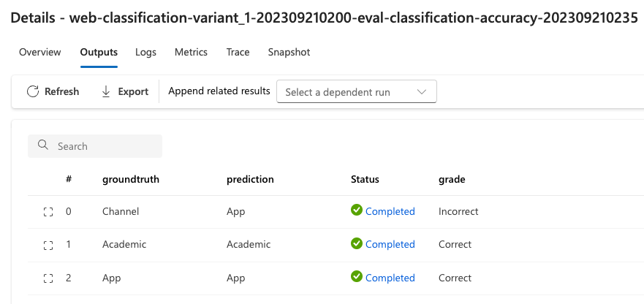Click green check icon for row 0
Viewport: 644px width, 304px height.
click(357, 210)
